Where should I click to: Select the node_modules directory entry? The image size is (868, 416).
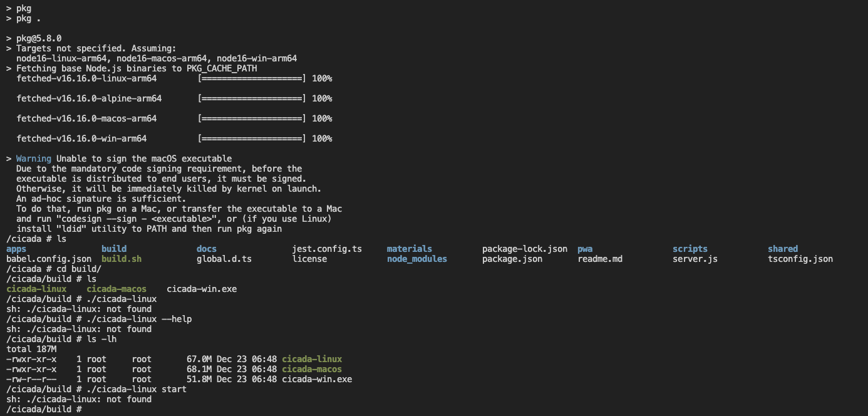tap(416, 258)
